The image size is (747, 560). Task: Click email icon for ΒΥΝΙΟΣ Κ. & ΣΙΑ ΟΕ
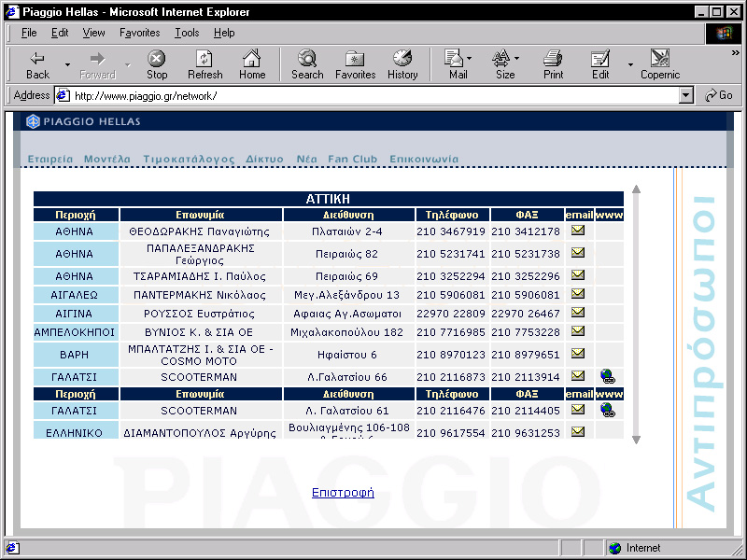(x=578, y=331)
